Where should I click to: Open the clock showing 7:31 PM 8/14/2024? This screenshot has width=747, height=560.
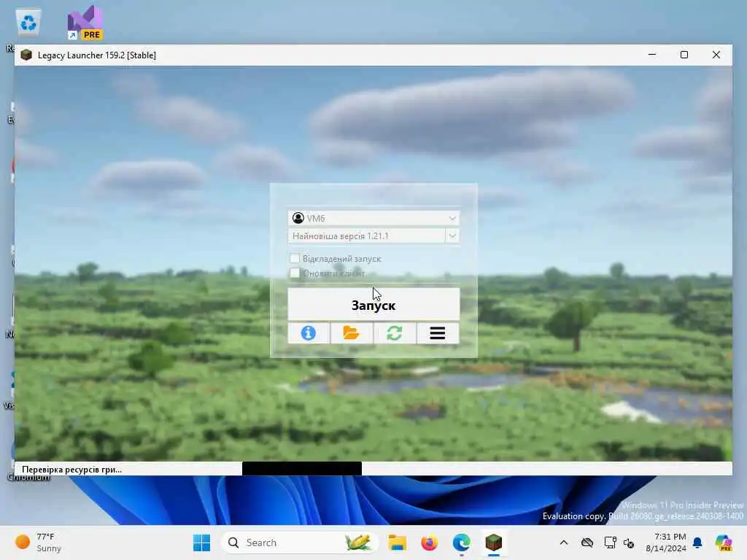coord(665,542)
